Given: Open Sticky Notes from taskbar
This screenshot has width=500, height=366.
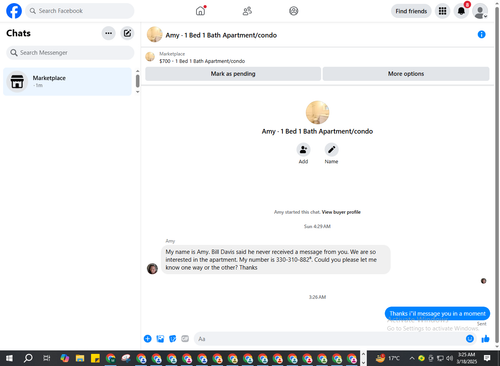Looking at the screenshot, I should coord(95,358).
